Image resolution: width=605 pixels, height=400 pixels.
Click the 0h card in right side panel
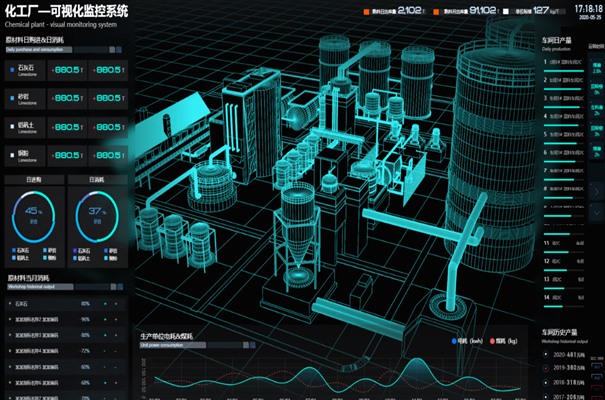coord(597,89)
